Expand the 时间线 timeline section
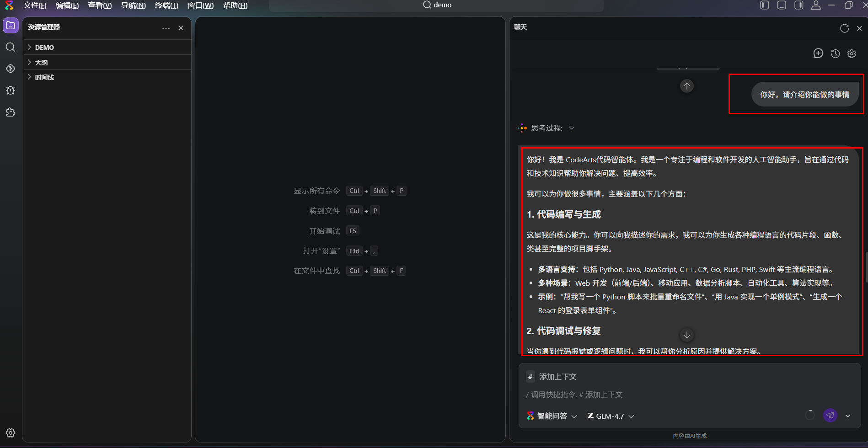 point(107,77)
